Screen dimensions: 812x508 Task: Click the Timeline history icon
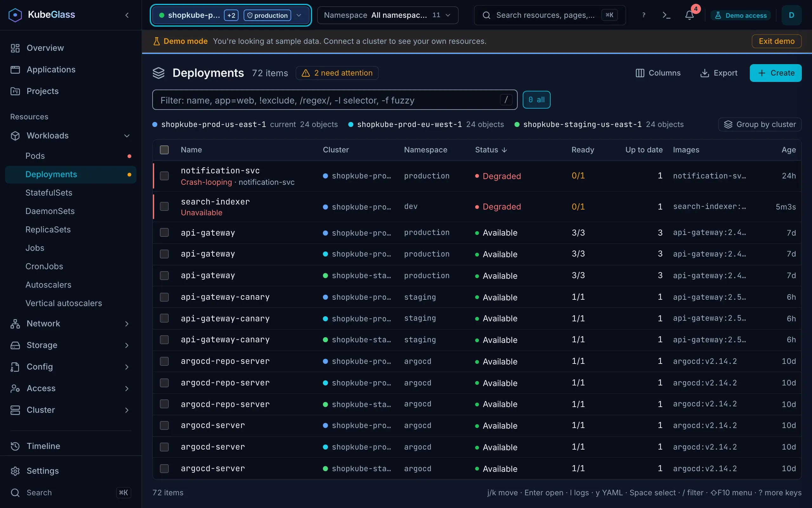[15, 446]
